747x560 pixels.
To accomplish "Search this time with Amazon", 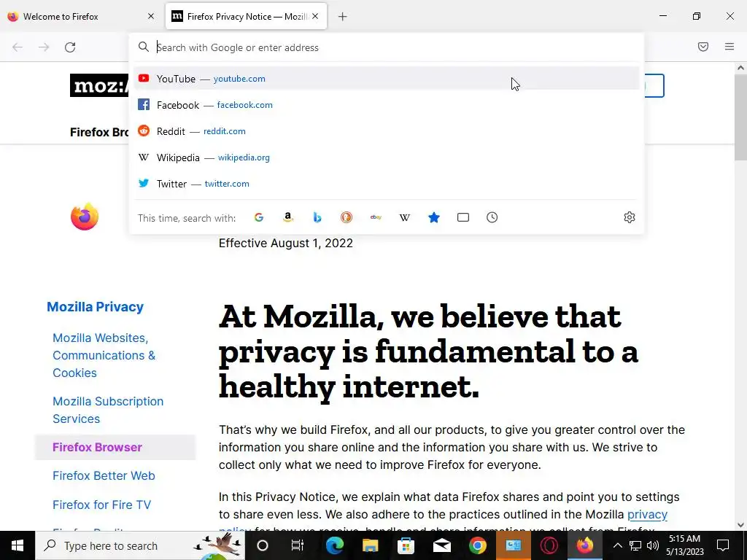I will (287, 217).
